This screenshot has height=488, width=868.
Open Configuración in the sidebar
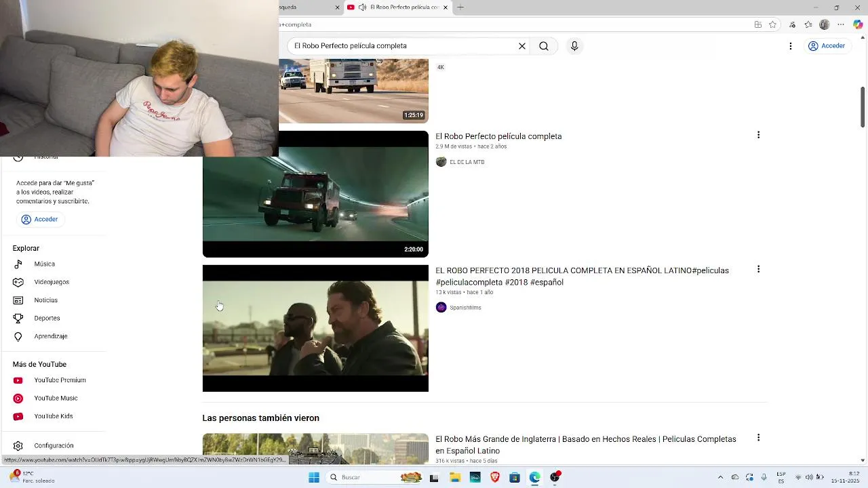pyautogui.click(x=54, y=445)
